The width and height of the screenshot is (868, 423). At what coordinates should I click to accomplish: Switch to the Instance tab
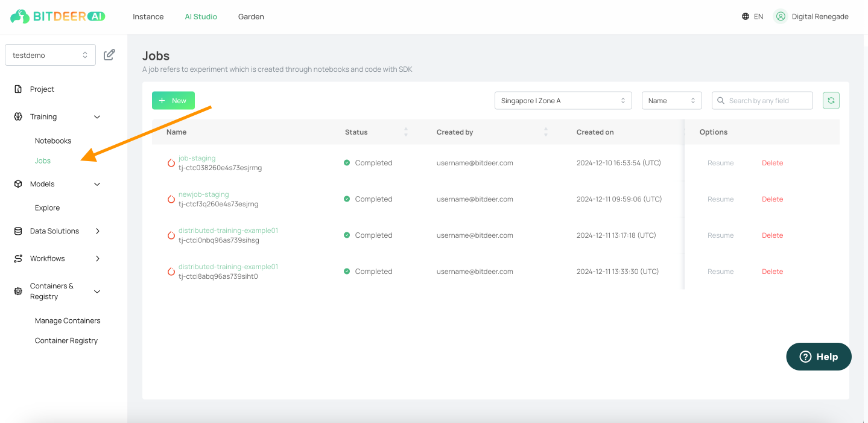148,17
